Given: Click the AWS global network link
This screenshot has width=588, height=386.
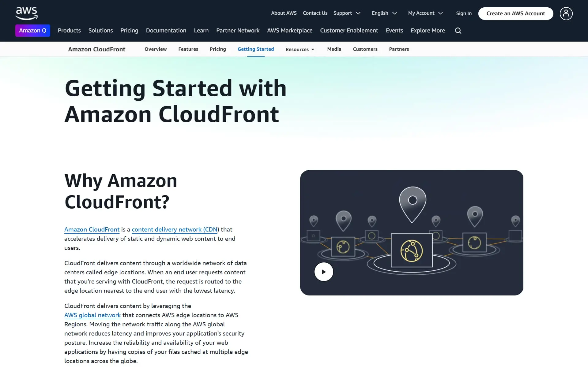Looking at the screenshot, I should pyautogui.click(x=92, y=315).
